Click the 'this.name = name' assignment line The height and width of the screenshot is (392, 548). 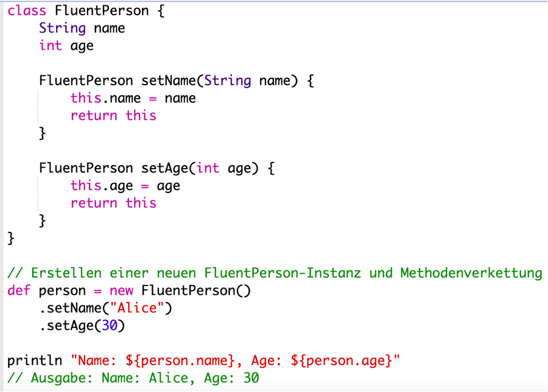133,98
